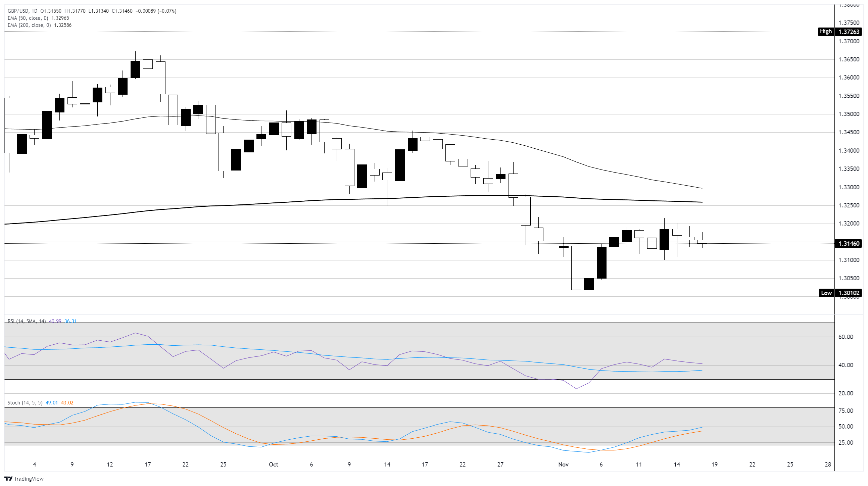Select the RSI indicator legend label
This screenshot has width=868, height=486.
coord(27,321)
